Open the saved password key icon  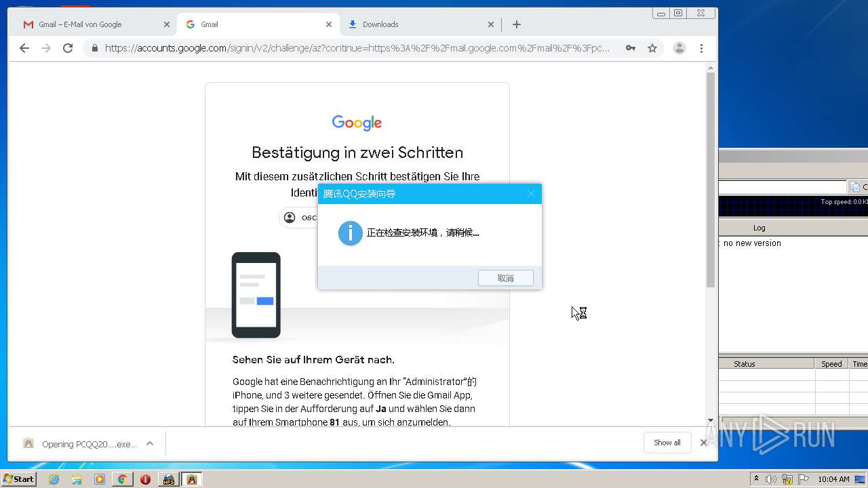click(x=631, y=48)
